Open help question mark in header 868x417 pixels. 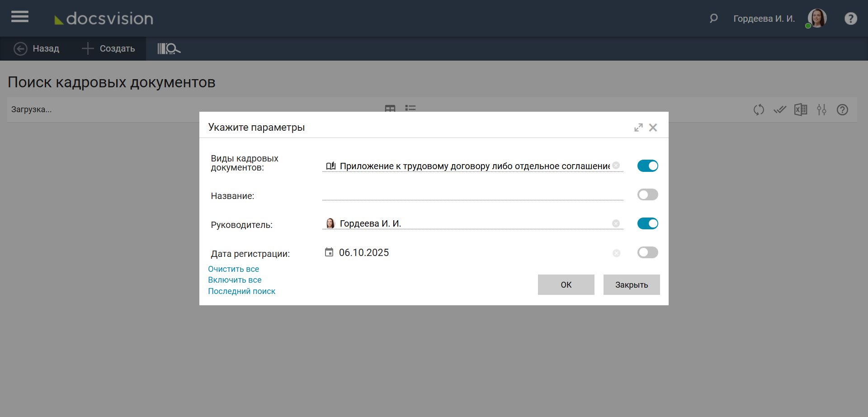(850, 19)
